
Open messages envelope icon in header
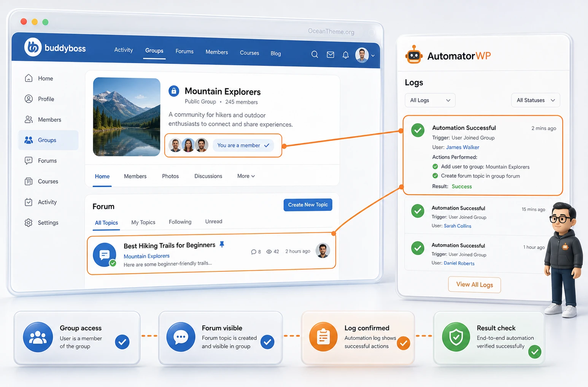(x=331, y=55)
